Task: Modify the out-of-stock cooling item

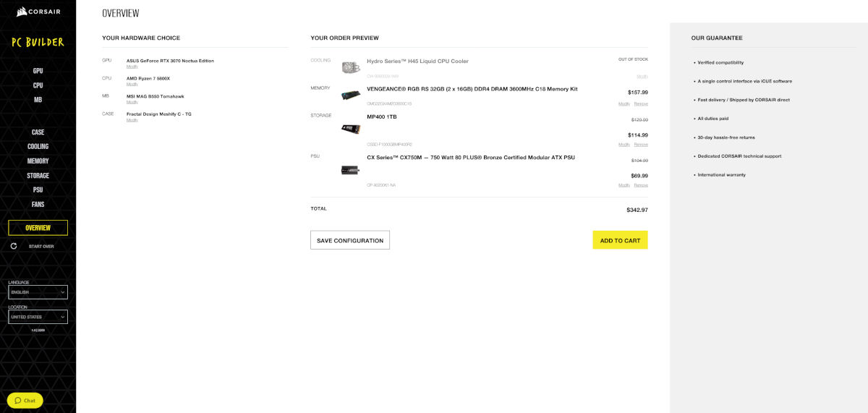Action: click(642, 76)
